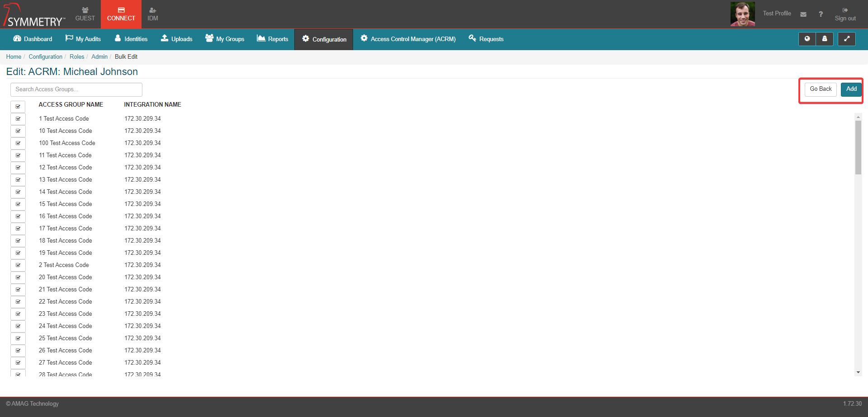The image size is (868, 417).
Task: Sign out of the application
Action: (x=845, y=14)
